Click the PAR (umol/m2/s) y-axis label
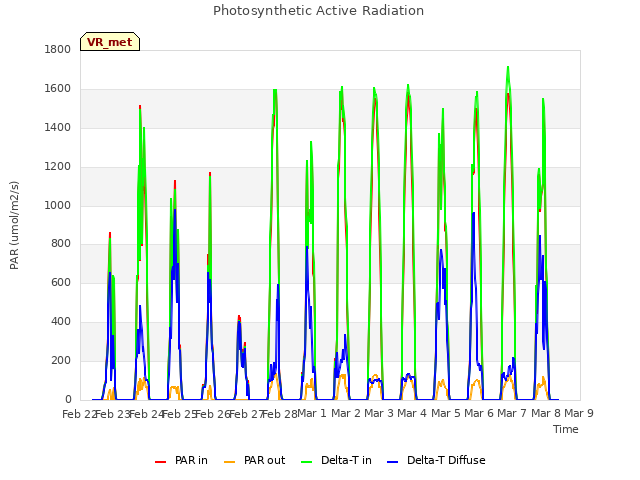The width and height of the screenshot is (640, 480). tap(14, 225)
